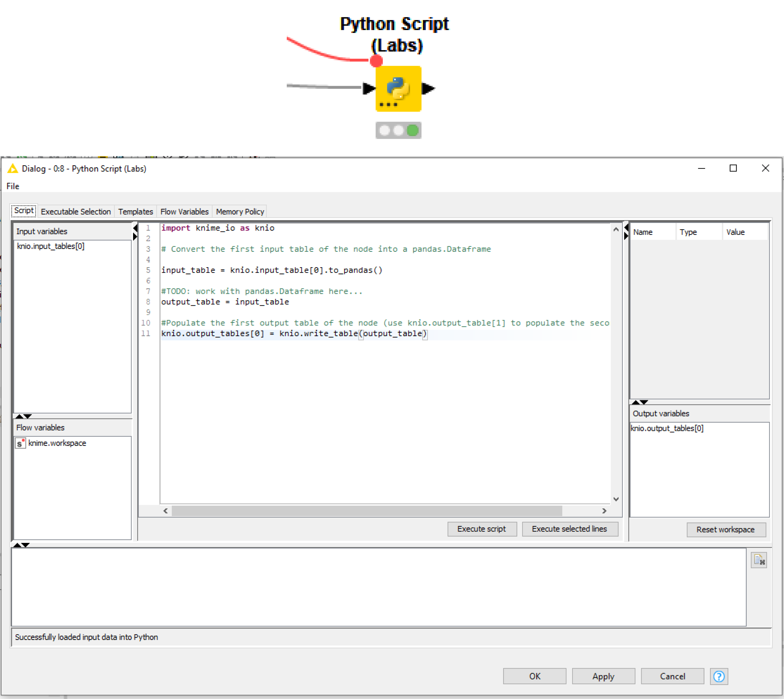Click the red flow variable port

click(376, 61)
